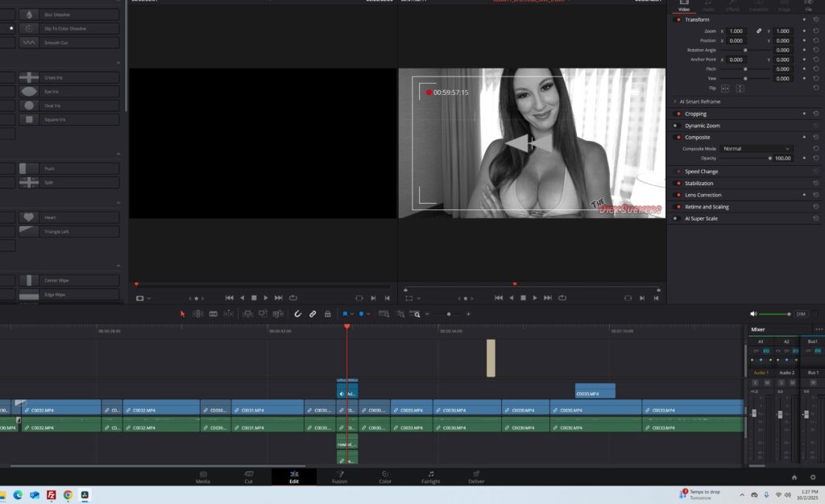This screenshot has width=825, height=504.
Task: Open the Color page tab
Action: [385, 477]
